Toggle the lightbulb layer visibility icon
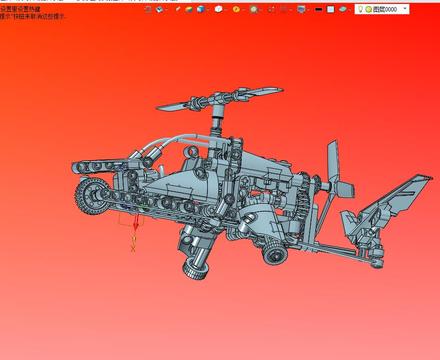The width and height of the screenshot is (440, 360). (360, 9)
